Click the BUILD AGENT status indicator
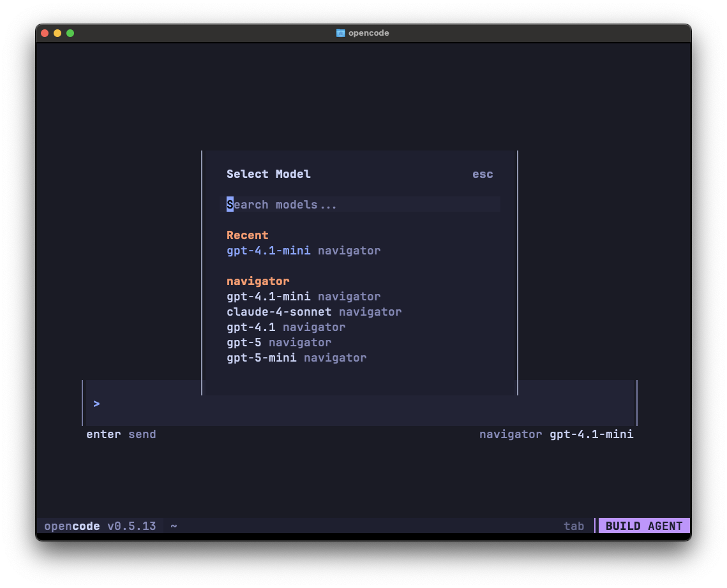This screenshot has width=727, height=588. click(x=643, y=526)
